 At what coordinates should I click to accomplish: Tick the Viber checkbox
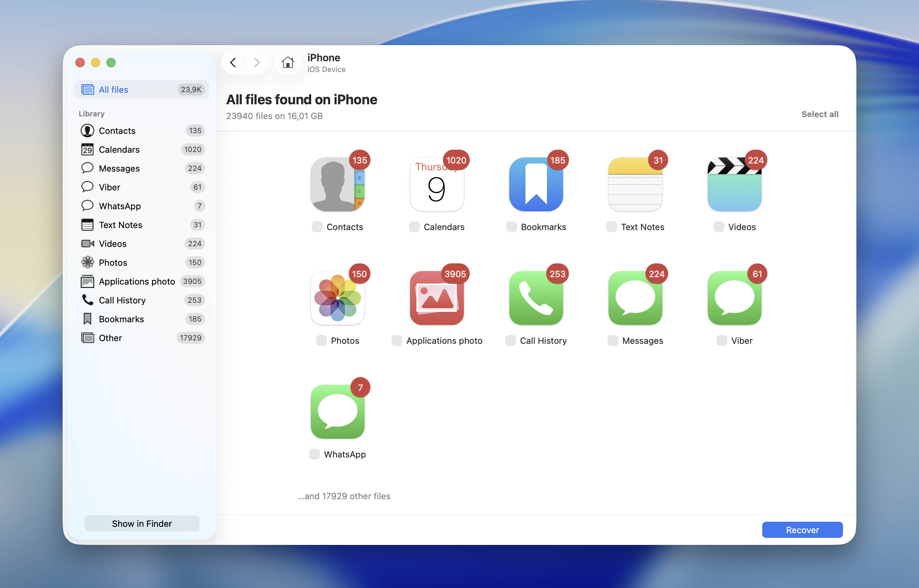[722, 340]
